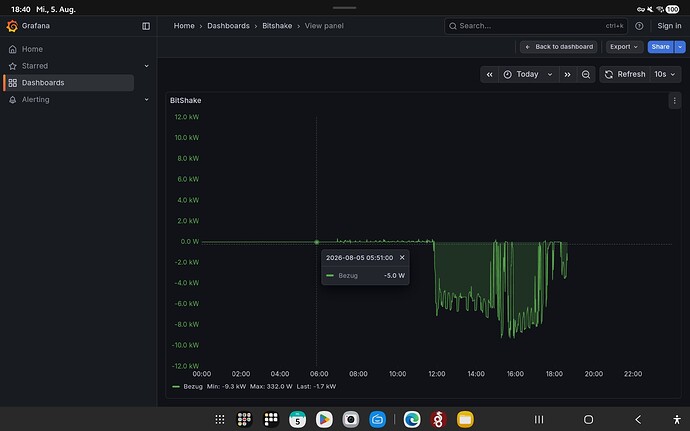Screen dimensions: 690x431
Task: Click the -5.0 W tooltip value
Action: 394,276
